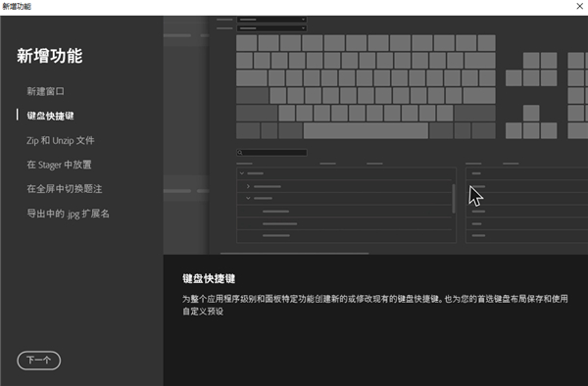Open the Zip 和 Unzip 文件 entry

pyautogui.click(x=61, y=140)
